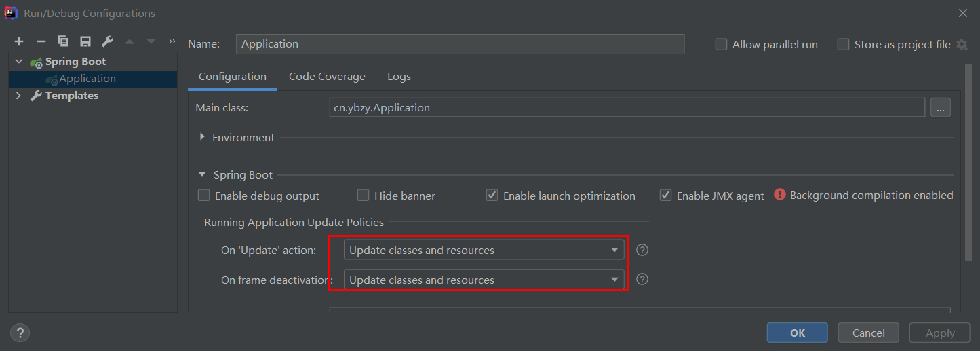Move configuration up with arrow
This screenshot has height=351, width=980.
[x=130, y=41]
